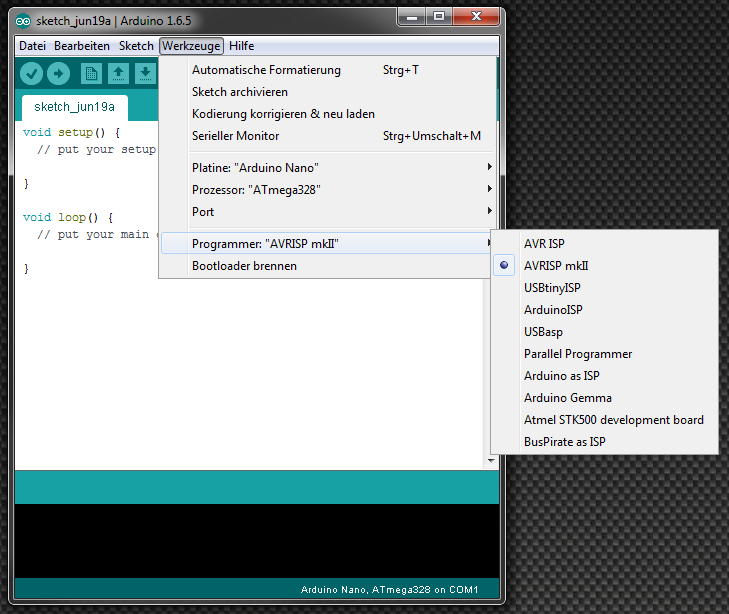This screenshot has height=614, width=729.
Task: Choose USBasp programmer
Action: click(604, 332)
